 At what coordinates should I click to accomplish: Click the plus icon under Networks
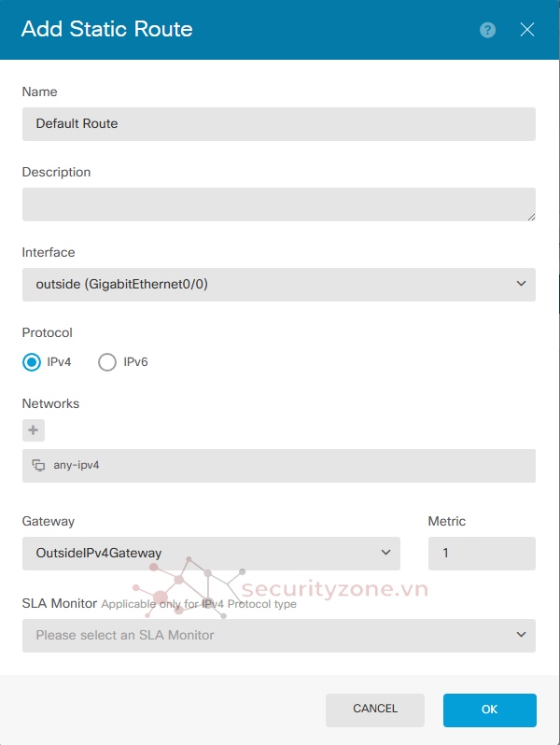point(34,430)
